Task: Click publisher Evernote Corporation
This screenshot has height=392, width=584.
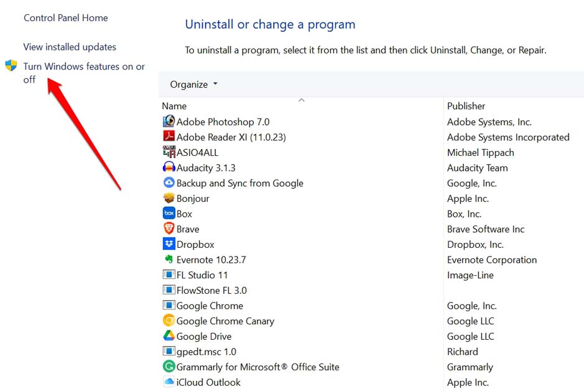Action: 491,260
